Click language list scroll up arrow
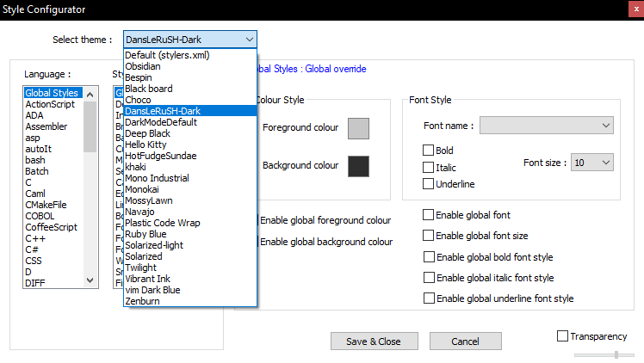The height and width of the screenshot is (363, 644). coord(90,95)
